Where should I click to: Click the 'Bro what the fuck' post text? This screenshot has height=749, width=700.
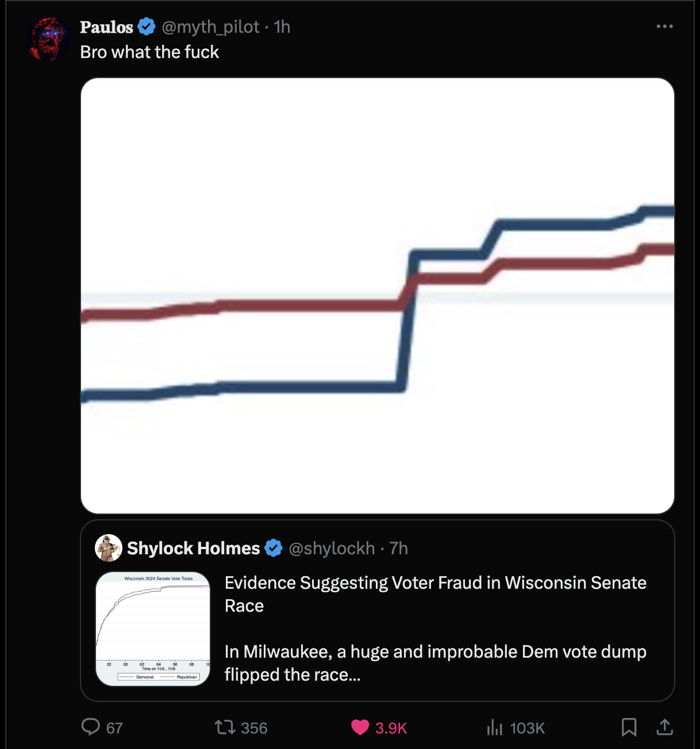(x=149, y=52)
